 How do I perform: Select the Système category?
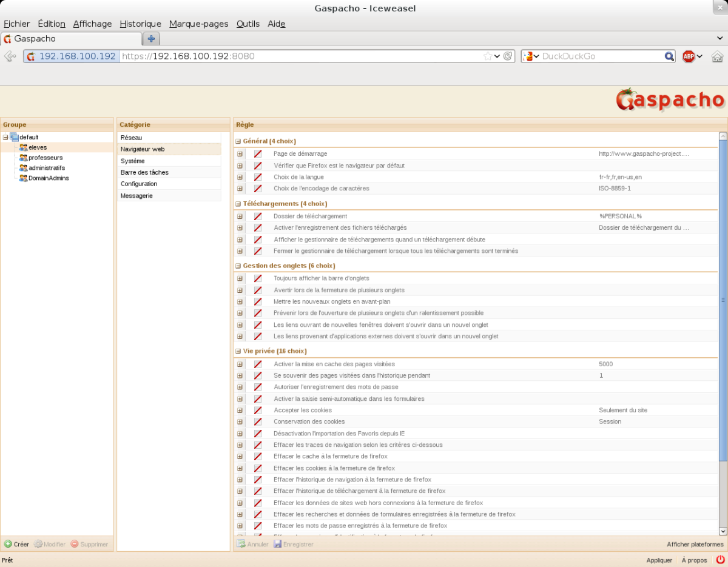[169, 161]
